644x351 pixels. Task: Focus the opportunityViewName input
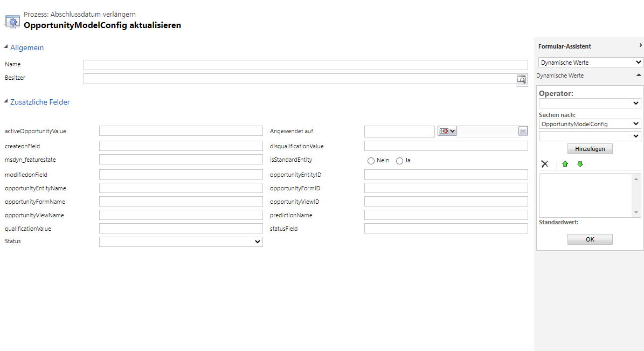tap(181, 215)
